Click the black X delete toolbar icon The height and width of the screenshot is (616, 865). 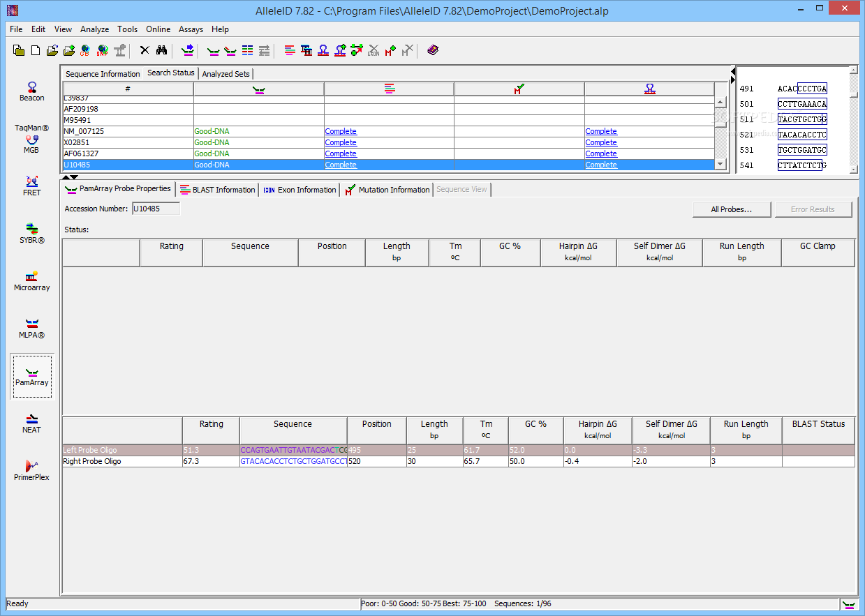[145, 50]
